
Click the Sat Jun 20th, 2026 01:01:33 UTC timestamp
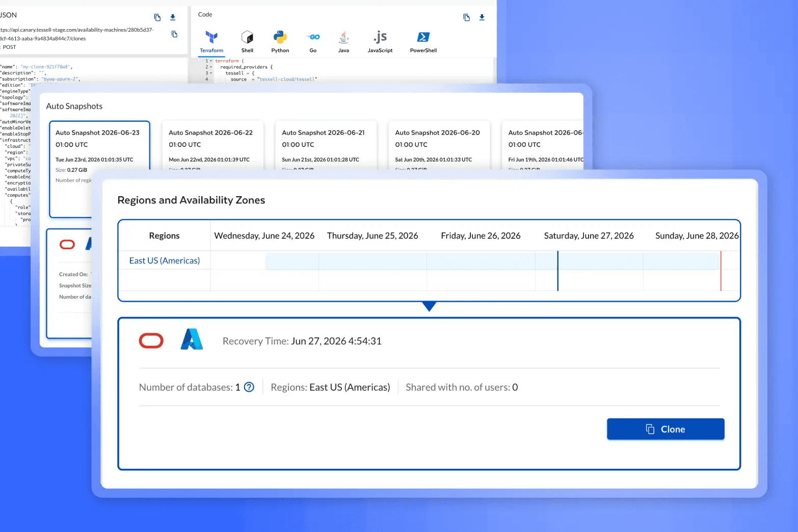[x=433, y=159]
